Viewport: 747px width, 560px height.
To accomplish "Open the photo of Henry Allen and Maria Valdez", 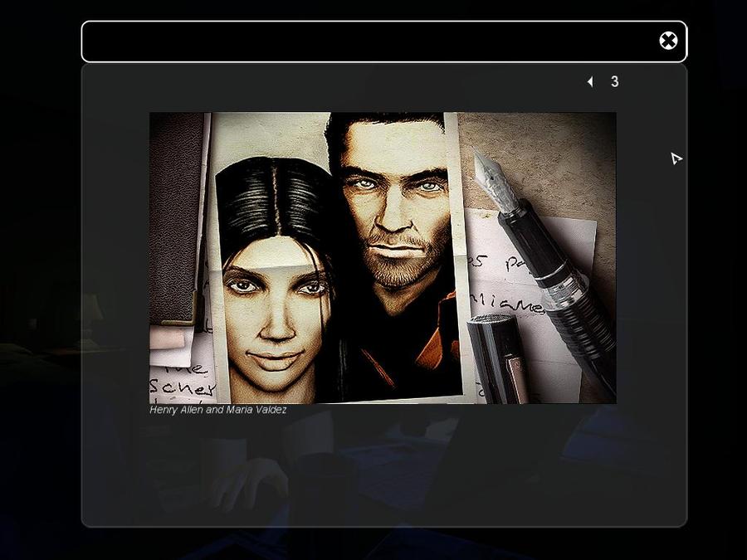I will tap(383, 258).
